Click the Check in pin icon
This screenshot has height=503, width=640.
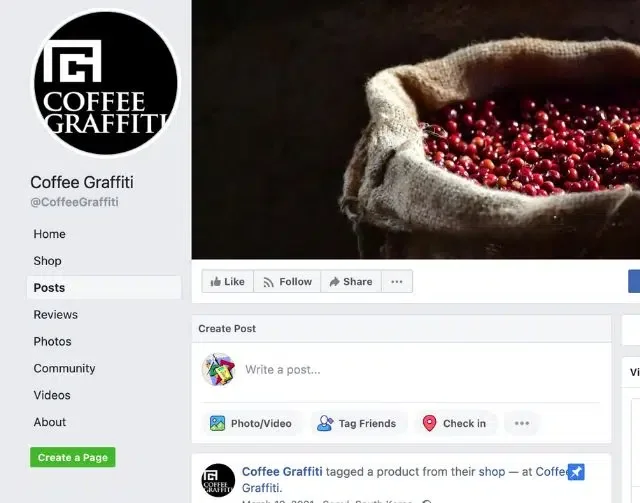point(429,423)
